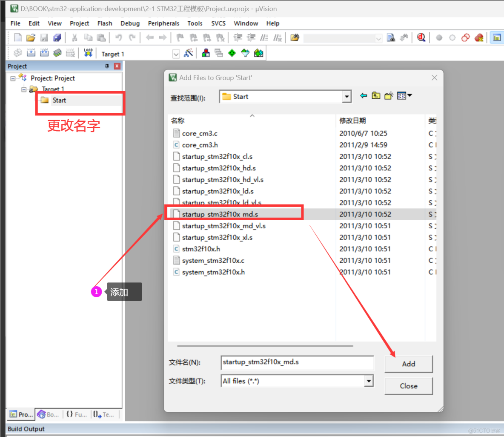The width and height of the screenshot is (504, 437).
Task: Click the LOAD icon to download code to flash
Action: pyautogui.click(x=88, y=53)
